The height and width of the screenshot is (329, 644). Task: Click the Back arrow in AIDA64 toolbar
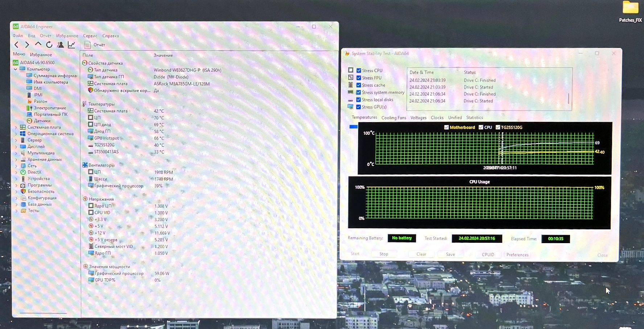coord(16,45)
